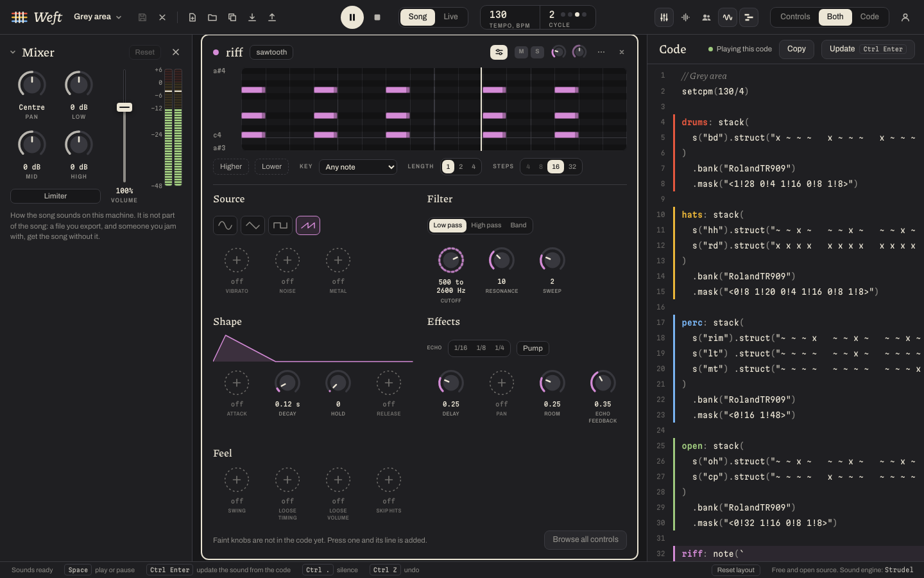Select the Band filter tab

[518, 225]
